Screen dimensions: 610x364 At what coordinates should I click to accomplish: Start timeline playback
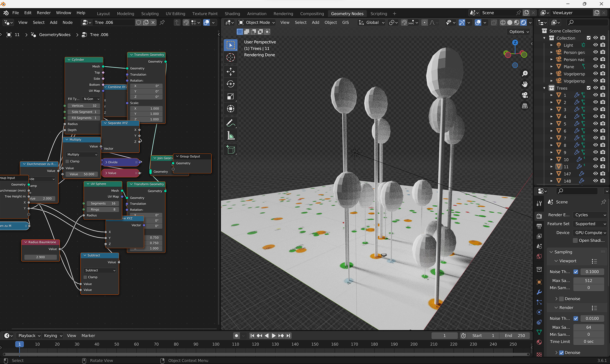[273, 336]
